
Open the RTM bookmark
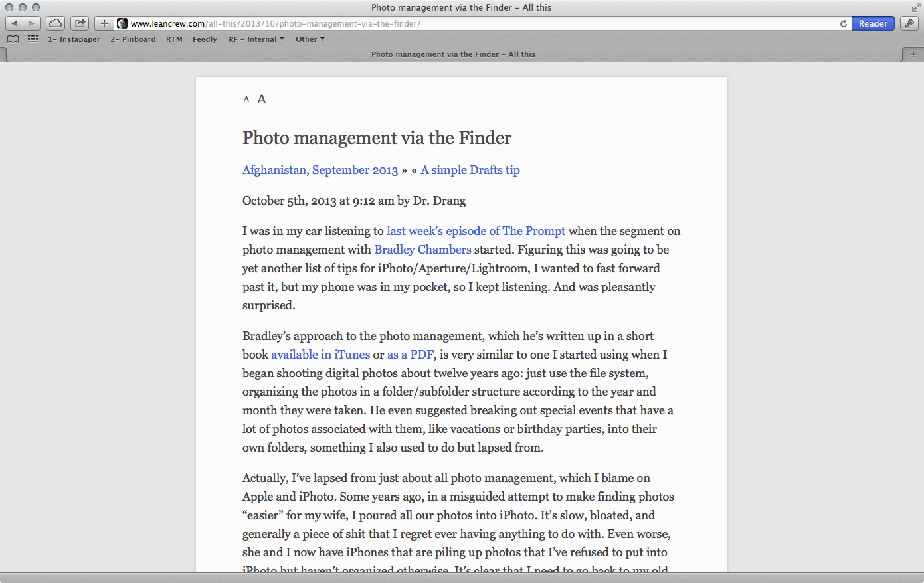pyautogui.click(x=174, y=39)
